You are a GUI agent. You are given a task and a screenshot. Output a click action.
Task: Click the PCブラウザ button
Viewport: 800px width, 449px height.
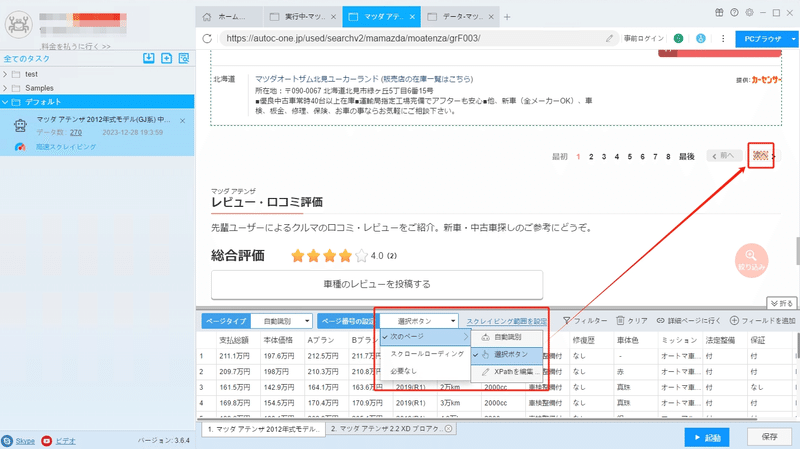(762, 39)
